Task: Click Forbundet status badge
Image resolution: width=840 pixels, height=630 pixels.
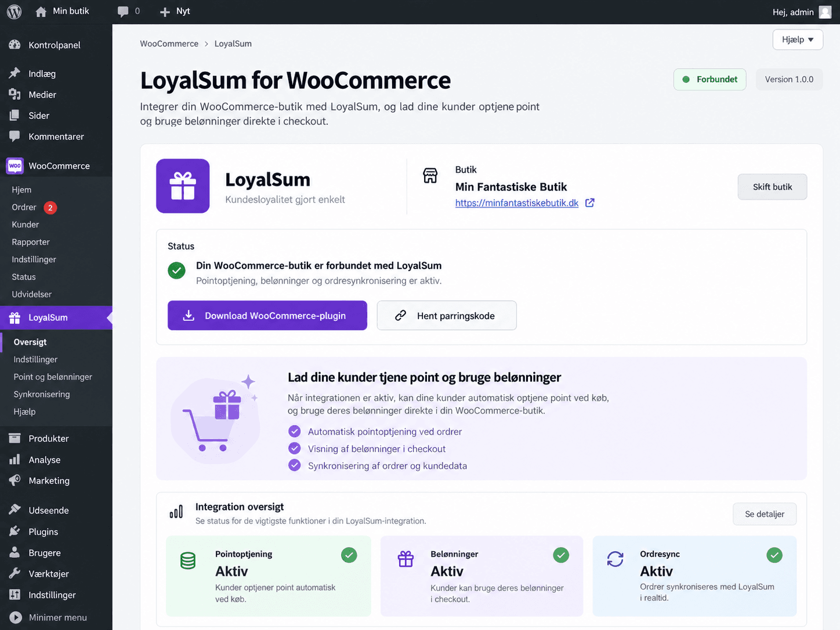Action: tap(710, 79)
